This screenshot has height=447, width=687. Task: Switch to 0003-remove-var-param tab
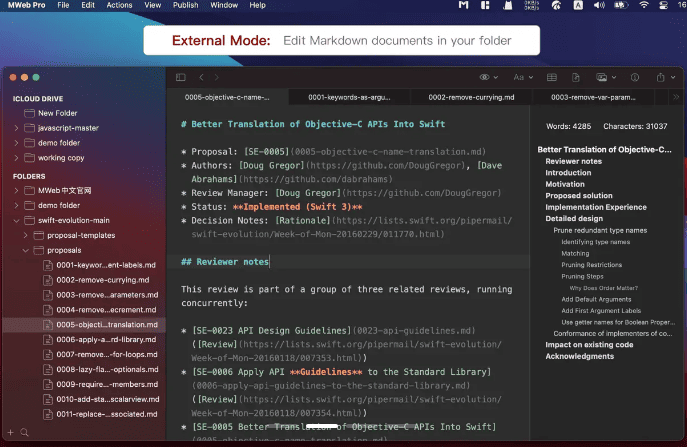click(x=593, y=97)
